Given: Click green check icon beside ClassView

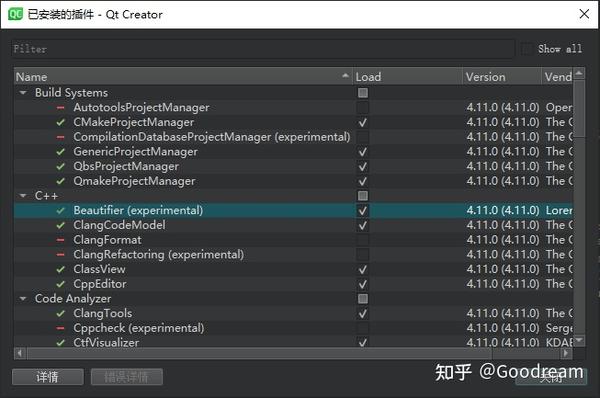Looking at the screenshot, I should [60, 269].
